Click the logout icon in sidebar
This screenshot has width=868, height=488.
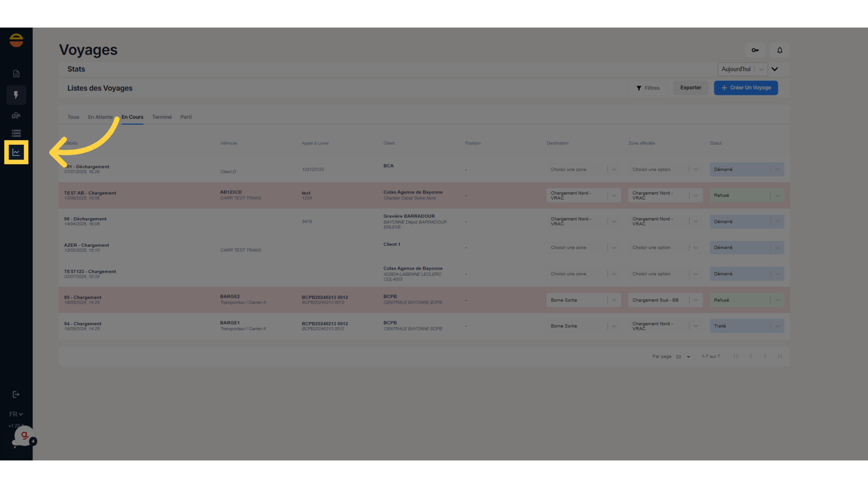pos(16,394)
